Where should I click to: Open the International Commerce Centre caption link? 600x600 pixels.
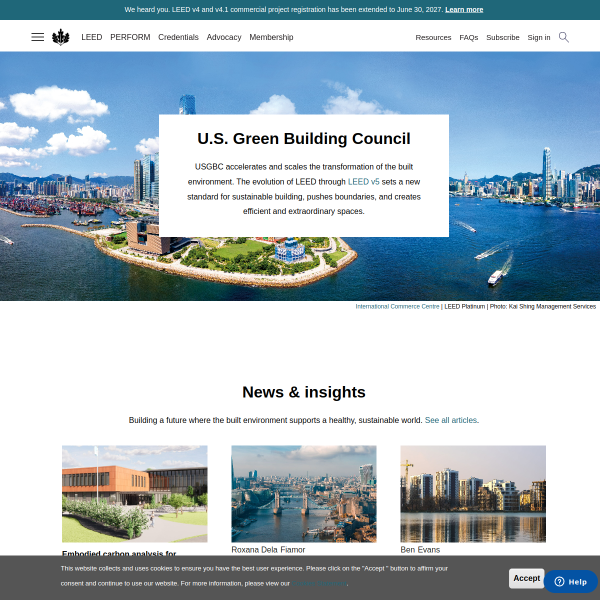coord(397,307)
